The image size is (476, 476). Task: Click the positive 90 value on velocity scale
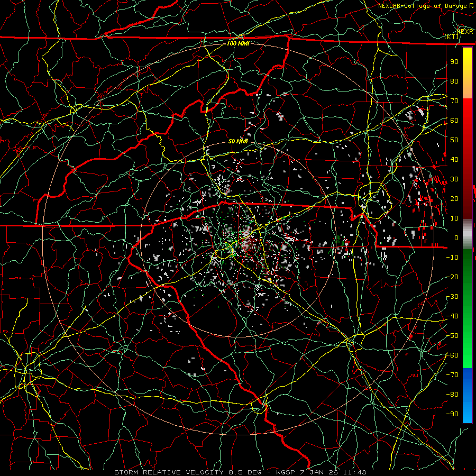(x=454, y=62)
